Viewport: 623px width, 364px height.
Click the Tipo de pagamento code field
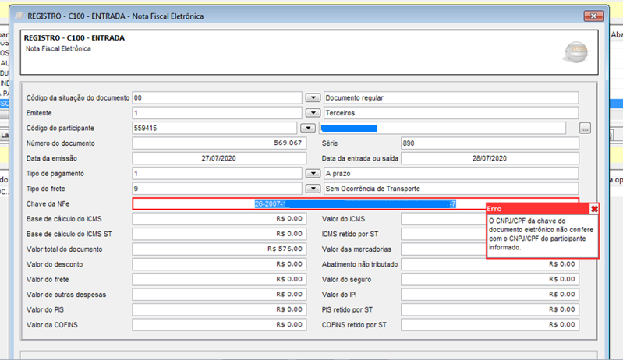217,173
